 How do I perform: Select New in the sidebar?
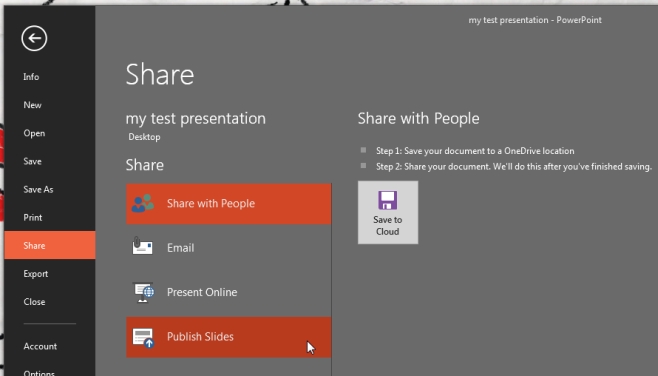pos(32,105)
